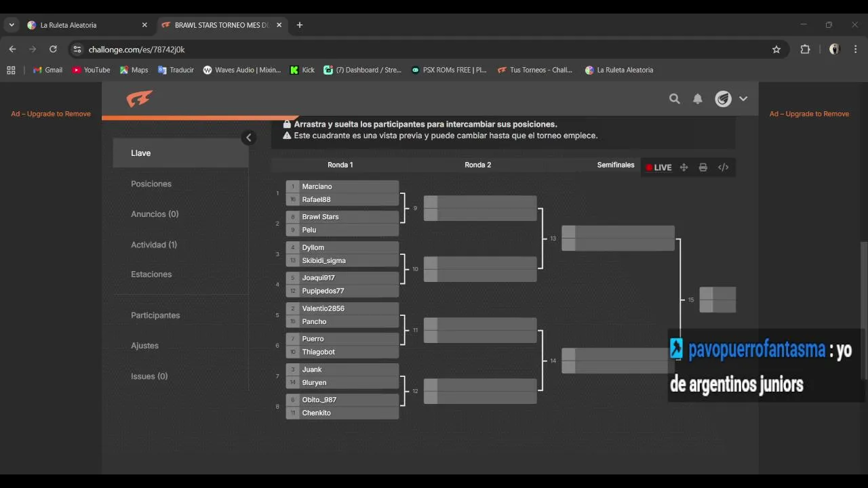
Task: Select the Llave sidebar tab
Action: point(180,153)
